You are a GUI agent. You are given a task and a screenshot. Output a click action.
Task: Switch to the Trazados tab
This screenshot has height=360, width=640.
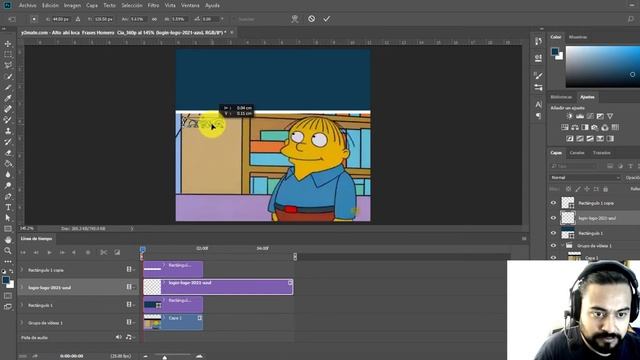[x=602, y=153]
